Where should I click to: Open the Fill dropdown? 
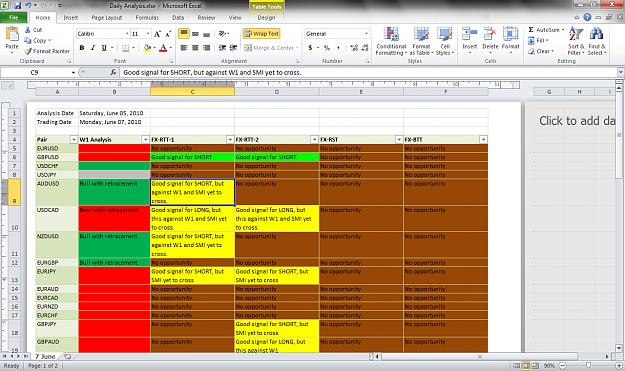click(538, 41)
